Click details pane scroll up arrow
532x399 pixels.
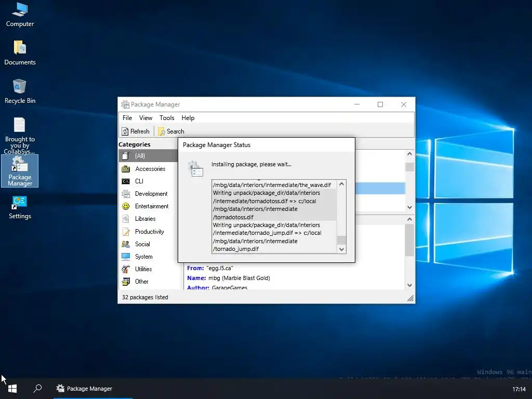pos(409,219)
